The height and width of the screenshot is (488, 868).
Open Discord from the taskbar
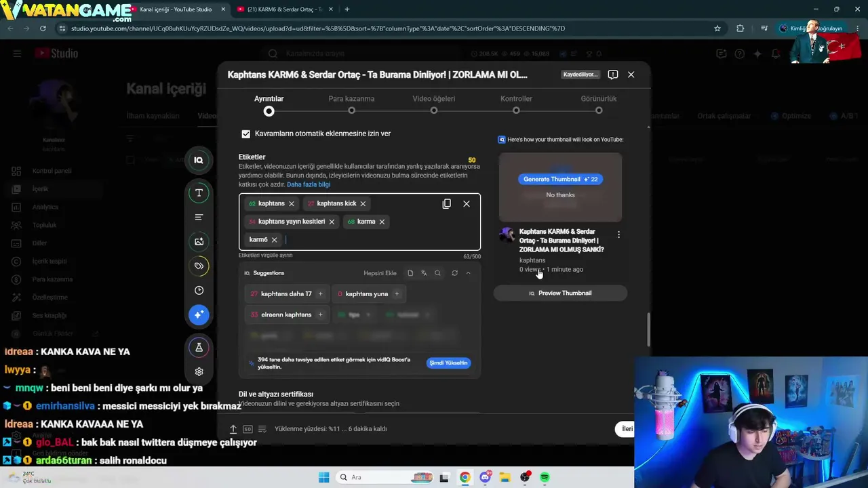pyautogui.click(x=486, y=477)
